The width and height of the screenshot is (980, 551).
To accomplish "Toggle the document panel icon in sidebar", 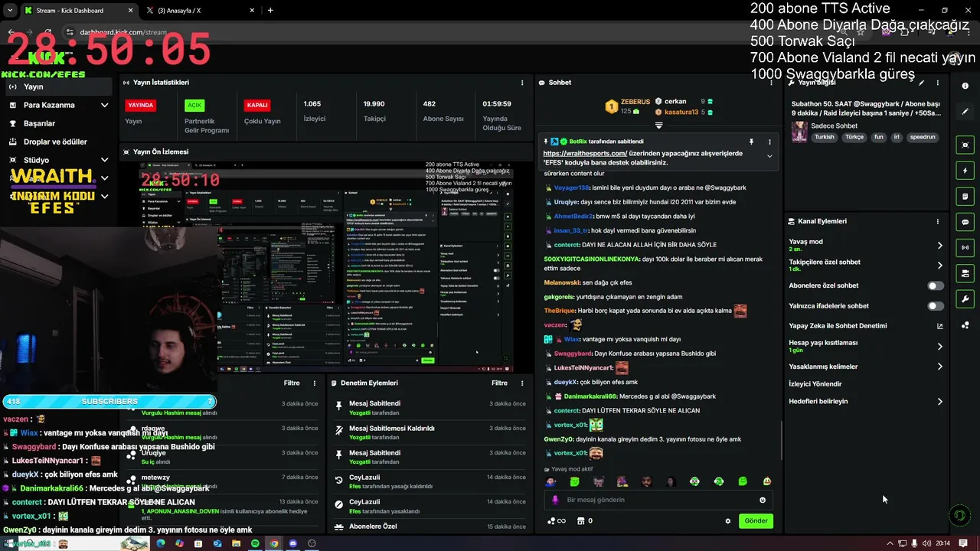I will (965, 196).
